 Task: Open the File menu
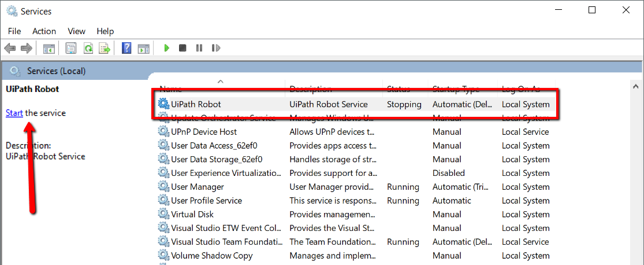pyautogui.click(x=14, y=31)
